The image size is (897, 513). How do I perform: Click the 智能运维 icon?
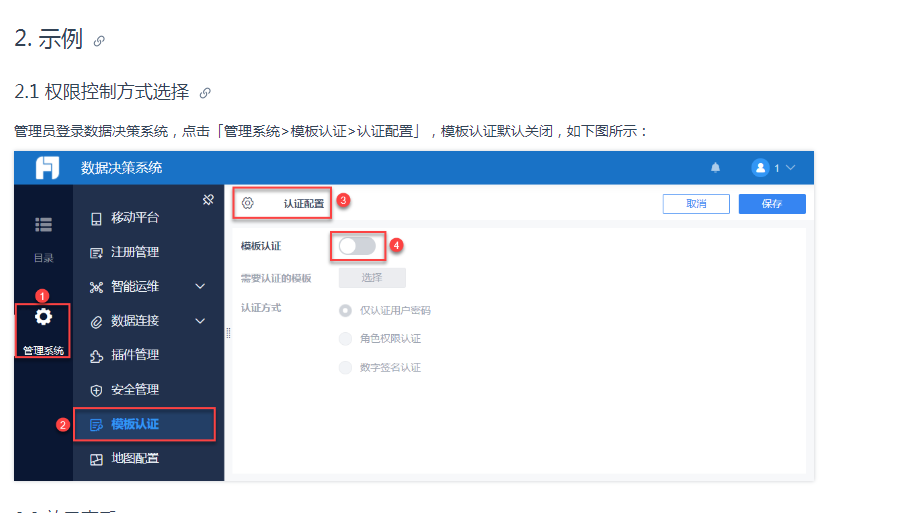point(96,287)
